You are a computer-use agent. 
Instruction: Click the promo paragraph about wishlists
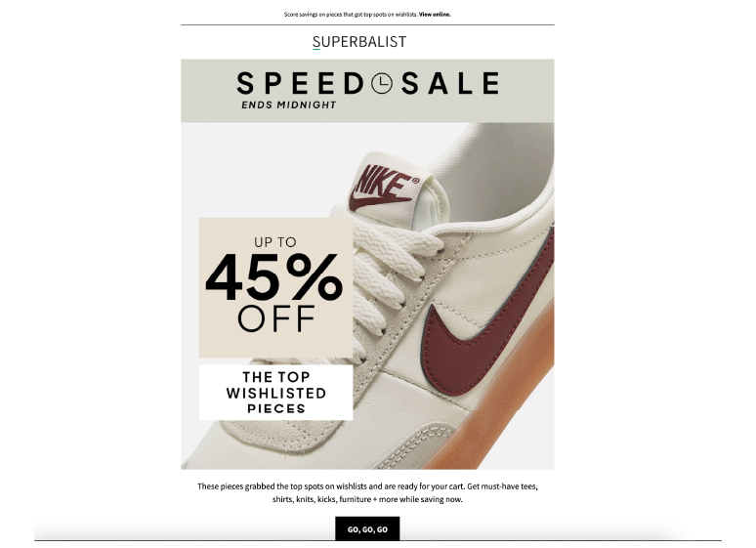tap(367, 492)
